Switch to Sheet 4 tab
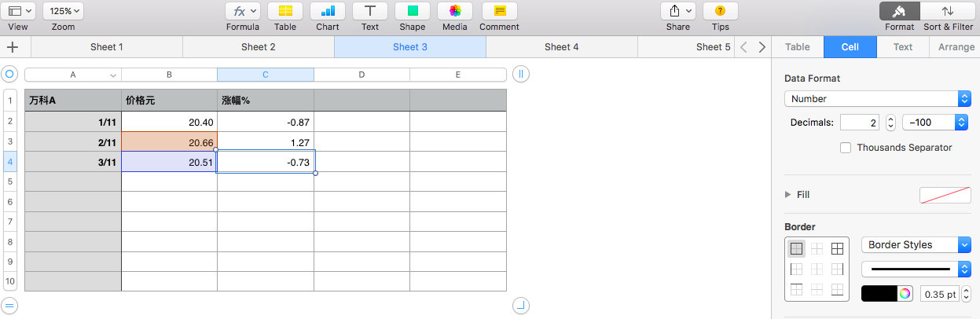The height and width of the screenshot is (319, 980). point(562,47)
